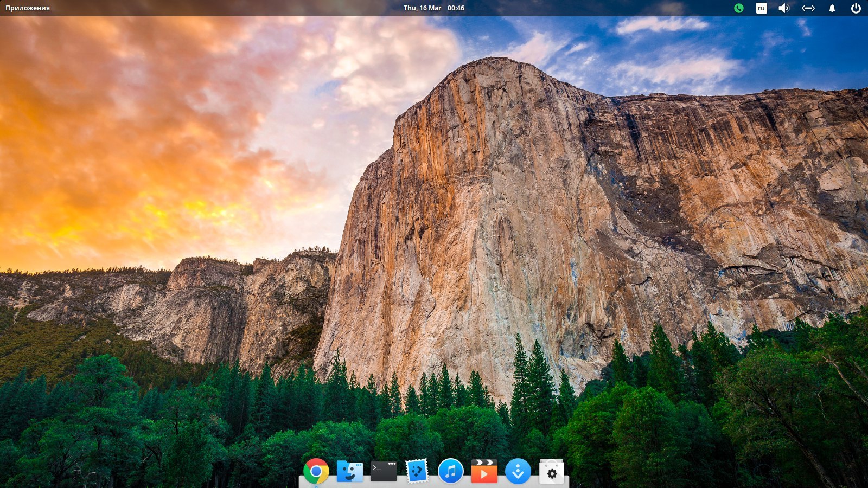Screen dimensions: 868x488
Task: Launch Google Chrome from the dock
Action: point(316,471)
